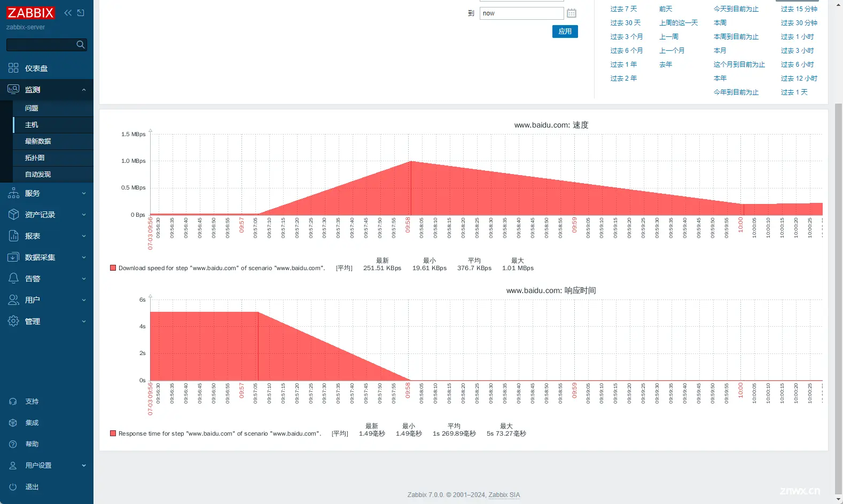This screenshot has width=843, height=504.
Task: Click the 数据采集 data collection icon
Action: point(13,257)
